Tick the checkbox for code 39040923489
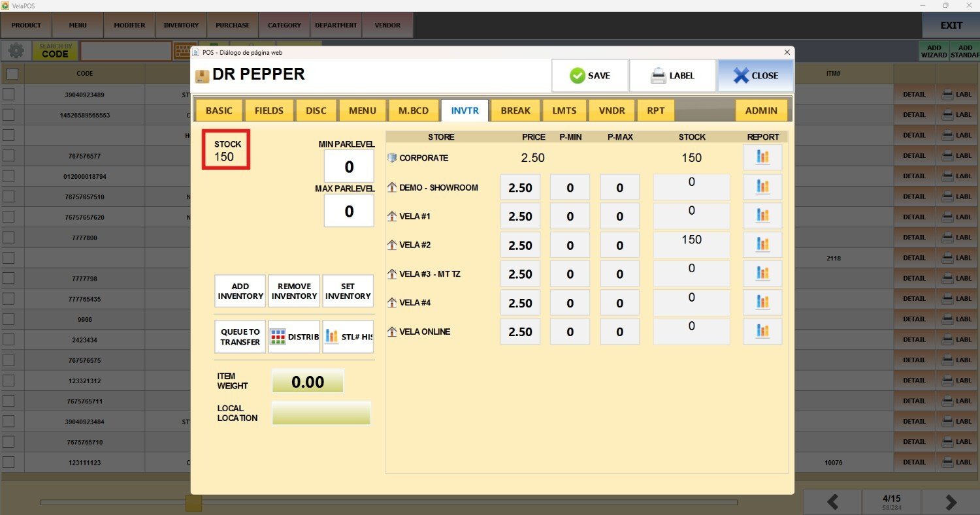980x515 pixels. coord(8,95)
